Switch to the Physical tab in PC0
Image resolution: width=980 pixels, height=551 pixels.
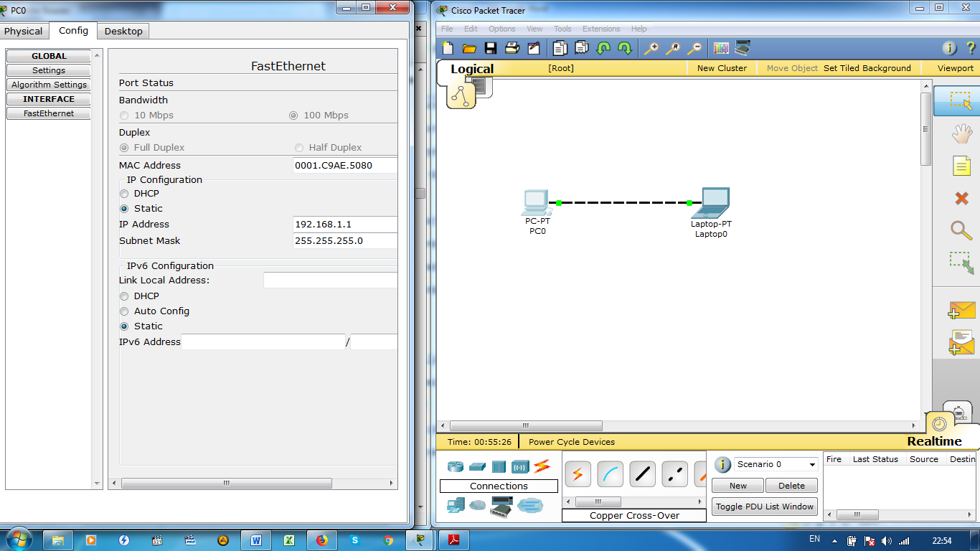[24, 31]
